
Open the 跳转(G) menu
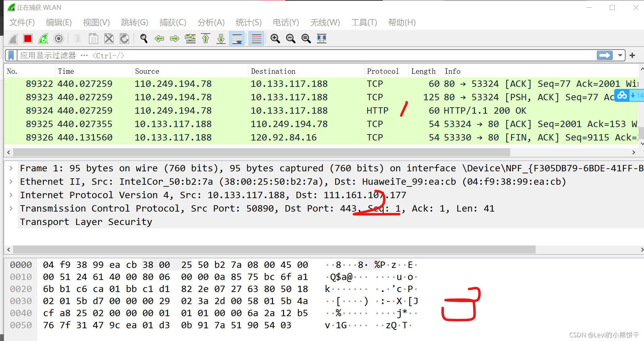pyautogui.click(x=135, y=22)
